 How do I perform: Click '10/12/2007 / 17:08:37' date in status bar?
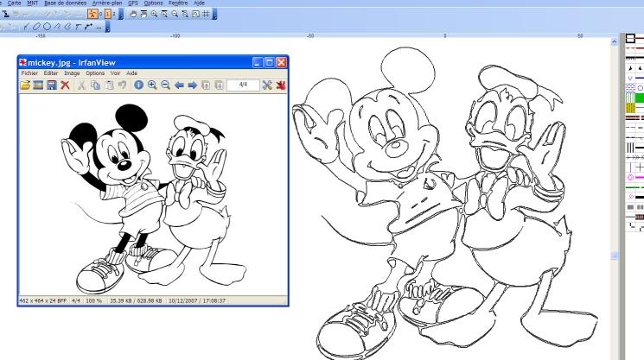coord(197,300)
